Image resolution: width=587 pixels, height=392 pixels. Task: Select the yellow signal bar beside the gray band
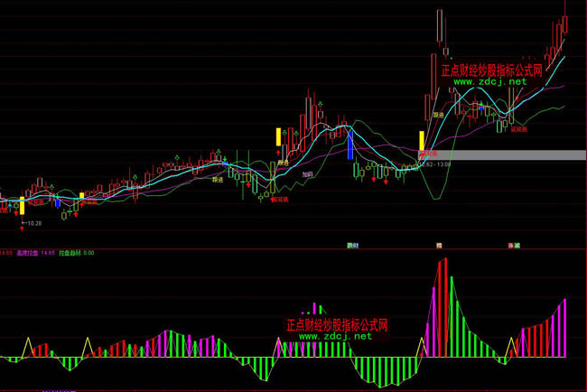point(421,140)
